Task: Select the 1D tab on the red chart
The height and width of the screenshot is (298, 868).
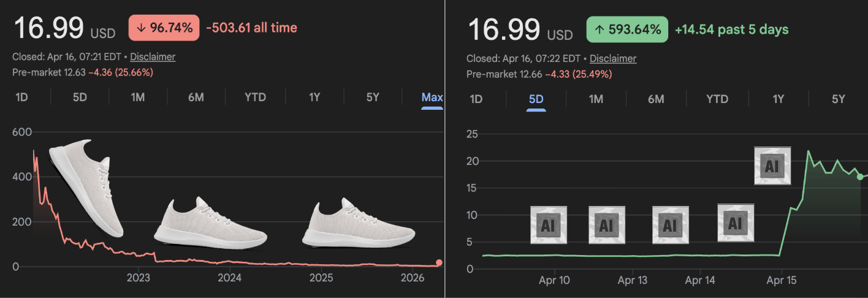Action: point(21,97)
